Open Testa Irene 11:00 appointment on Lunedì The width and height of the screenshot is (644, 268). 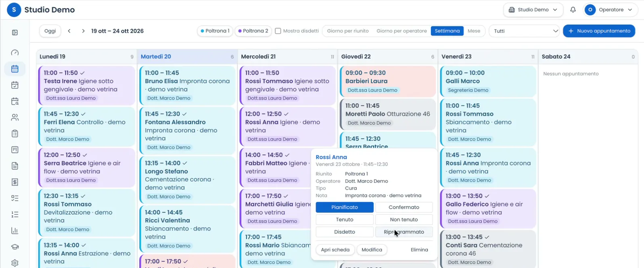pyautogui.click(x=86, y=85)
